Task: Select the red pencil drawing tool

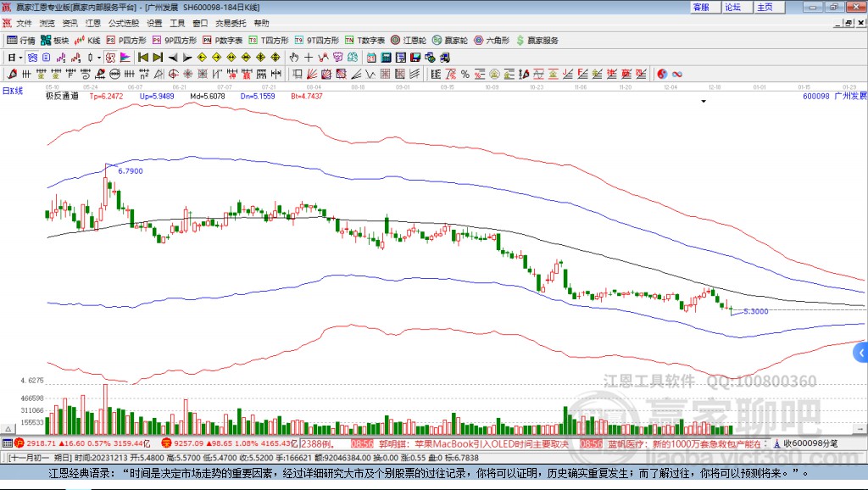Action: pos(12,74)
